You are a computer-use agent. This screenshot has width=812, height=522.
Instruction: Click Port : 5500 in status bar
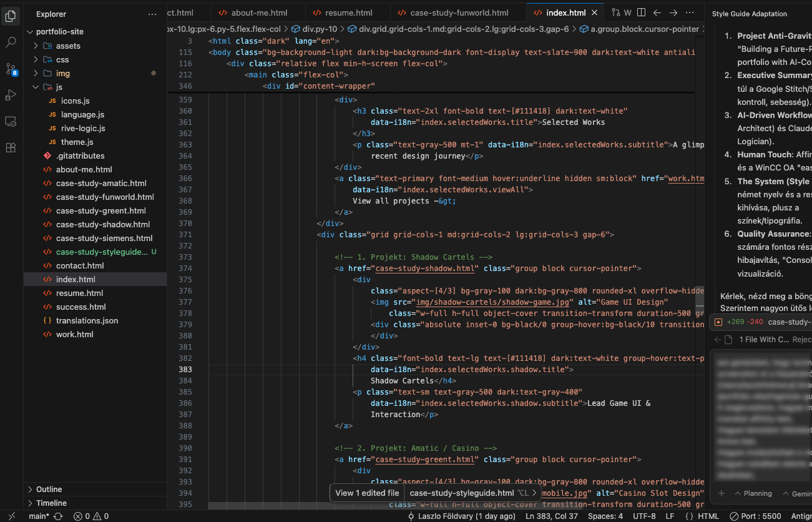(x=758, y=516)
